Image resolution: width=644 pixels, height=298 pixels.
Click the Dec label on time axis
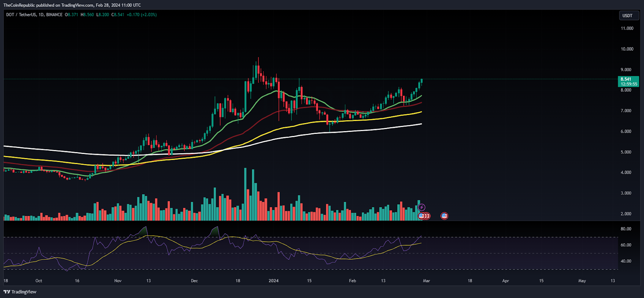(194, 281)
